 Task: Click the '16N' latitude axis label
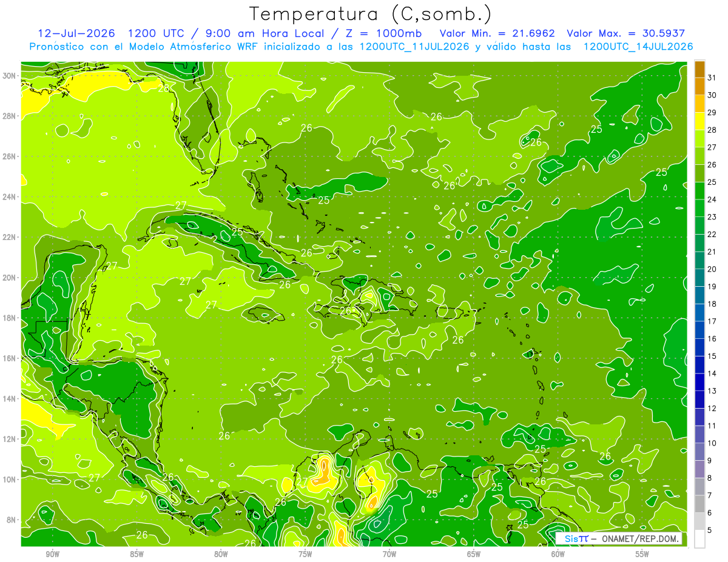point(9,358)
